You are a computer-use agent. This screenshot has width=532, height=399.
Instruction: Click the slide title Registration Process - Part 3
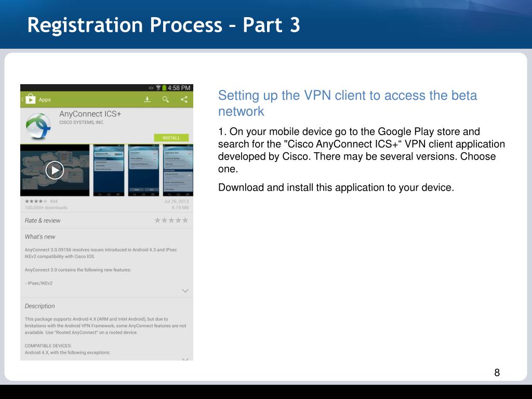[x=164, y=25]
